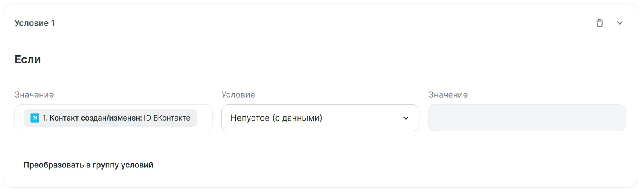Click the arrow in the Условие dropdown
This screenshot has width=644, height=192.
tap(406, 118)
